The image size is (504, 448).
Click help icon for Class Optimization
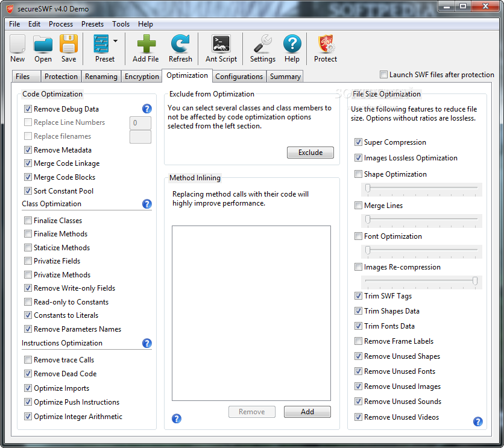147,204
